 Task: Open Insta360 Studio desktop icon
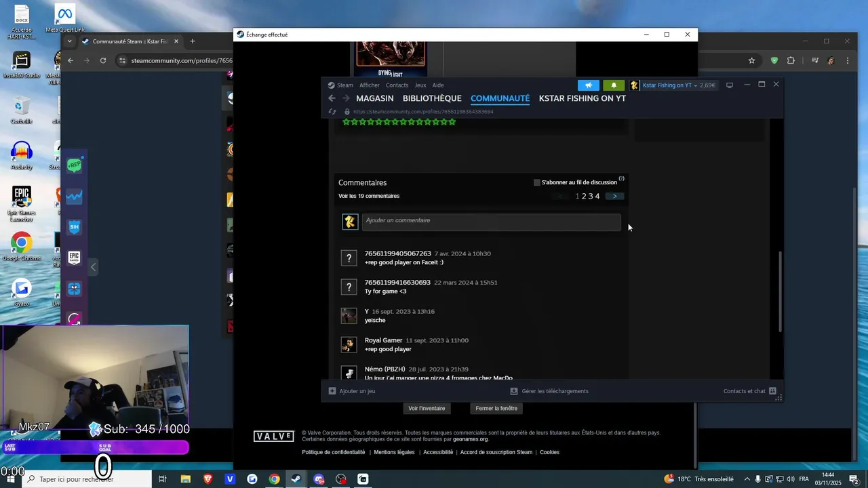[x=22, y=66]
